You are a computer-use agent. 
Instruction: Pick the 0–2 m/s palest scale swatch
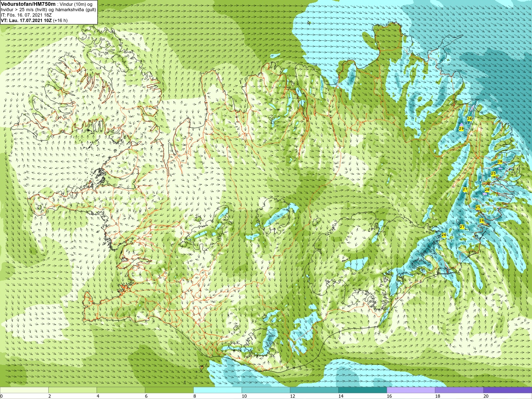24,390
